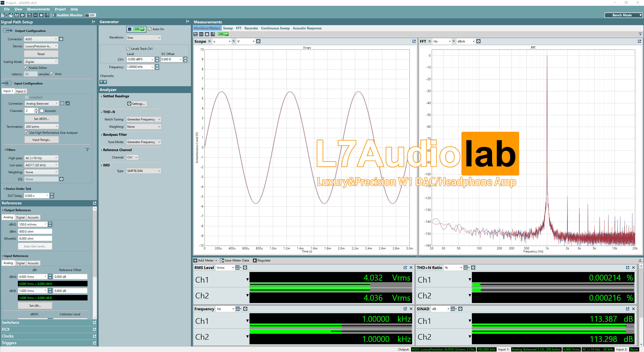Collapse the Generator panel

[x=187, y=22]
